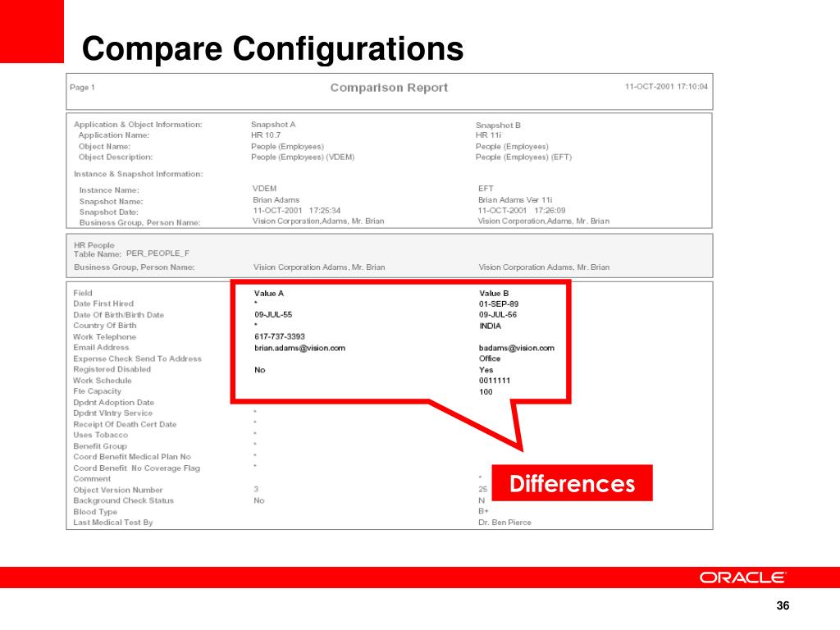Image resolution: width=840 pixels, height=630 pixels.
Task: Click 'Coord Benefit No Coverage Flag' label
Action: coord(137,468)
